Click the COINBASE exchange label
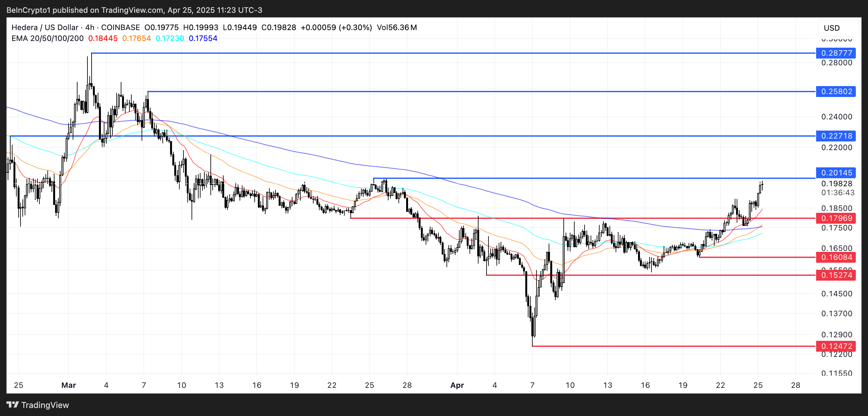 point(121,28)
